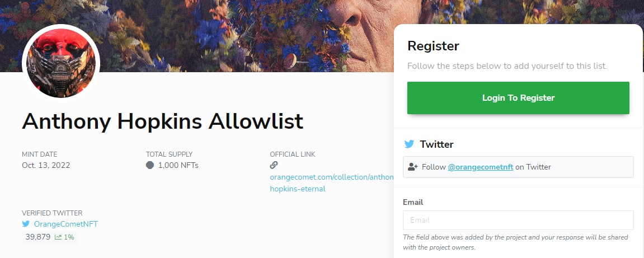Click the Twitter section heading text
This screenshot has height=258, width=644.
436,144
